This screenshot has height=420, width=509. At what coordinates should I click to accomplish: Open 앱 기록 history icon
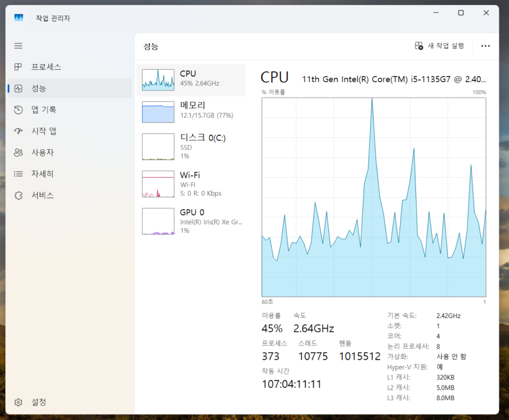coord(18,110)
